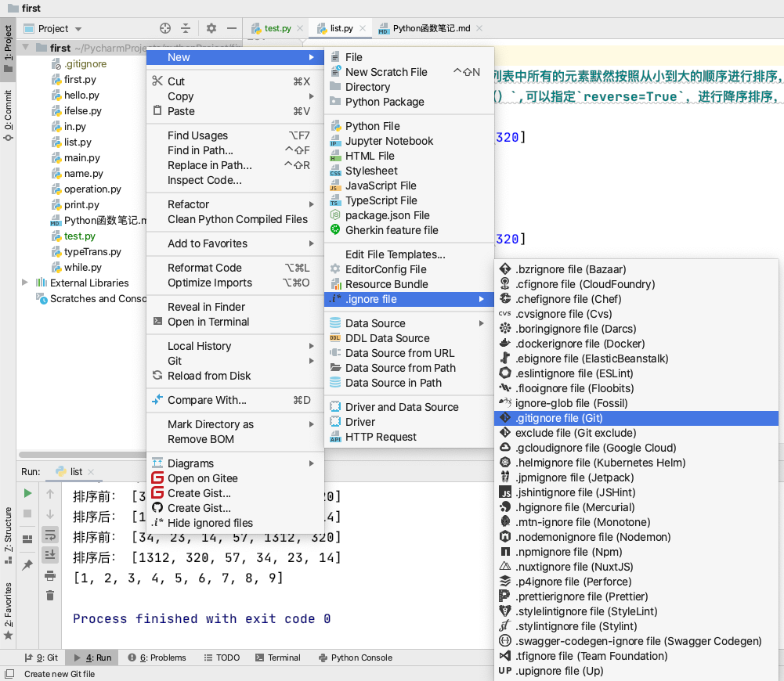Expand Add to Favorites submenu
784x681 pixels.
pos(235,243)
